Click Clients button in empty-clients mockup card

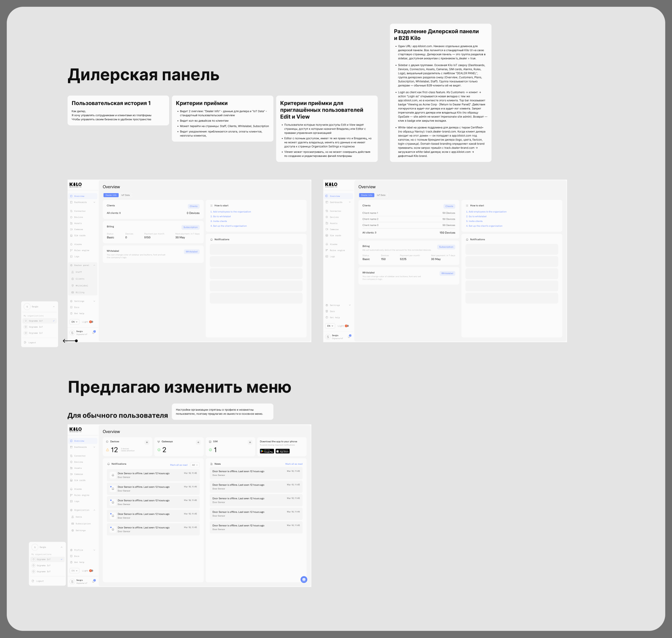pyautogui.click(x=193, y=206)
